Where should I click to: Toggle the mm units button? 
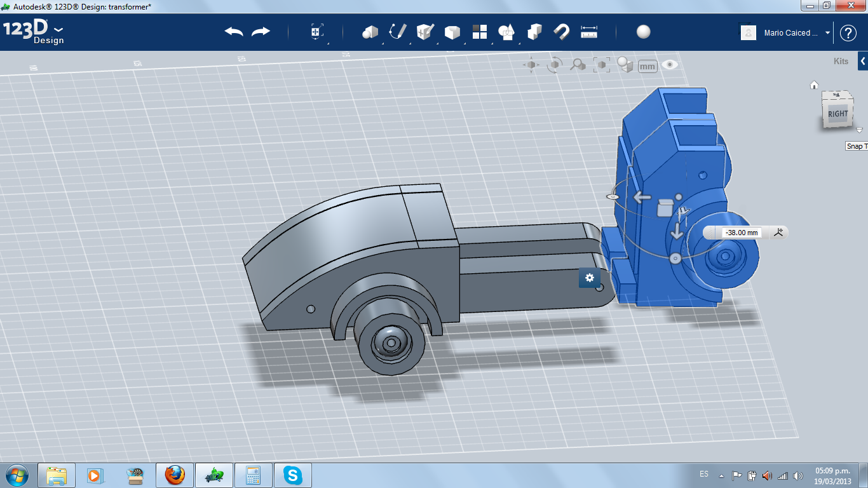pyautogui.click(x=647, y=66)
